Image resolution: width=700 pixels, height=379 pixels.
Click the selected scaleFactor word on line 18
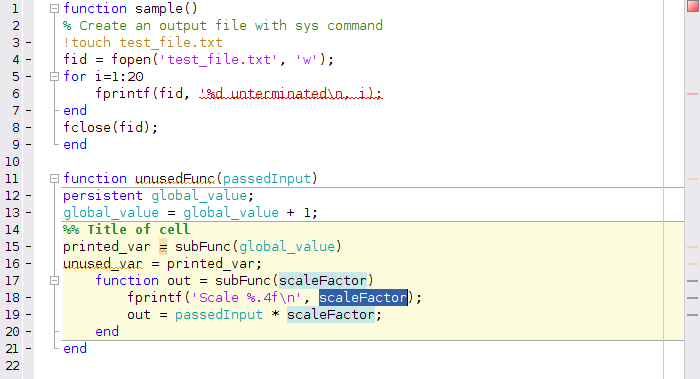[363, 298]
